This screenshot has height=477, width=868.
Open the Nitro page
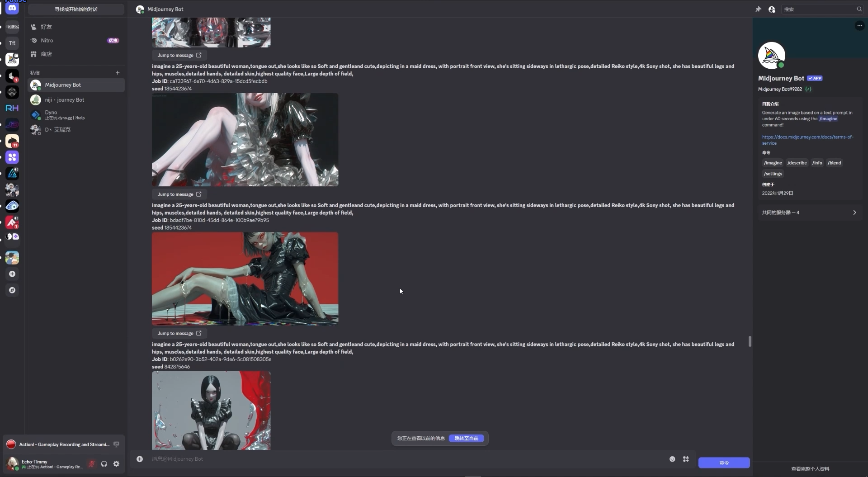(x=76, y=41)
